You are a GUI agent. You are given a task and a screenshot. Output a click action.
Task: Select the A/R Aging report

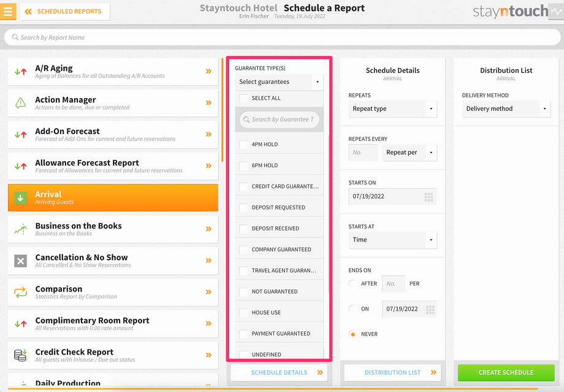(113, 72)
